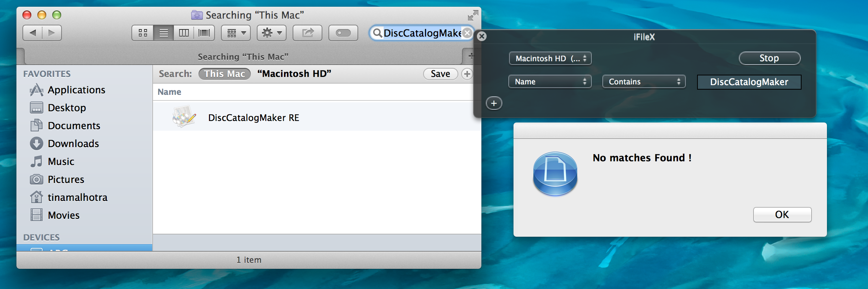Close the Finder window
The image size is (868, 289).
[27, 15]
